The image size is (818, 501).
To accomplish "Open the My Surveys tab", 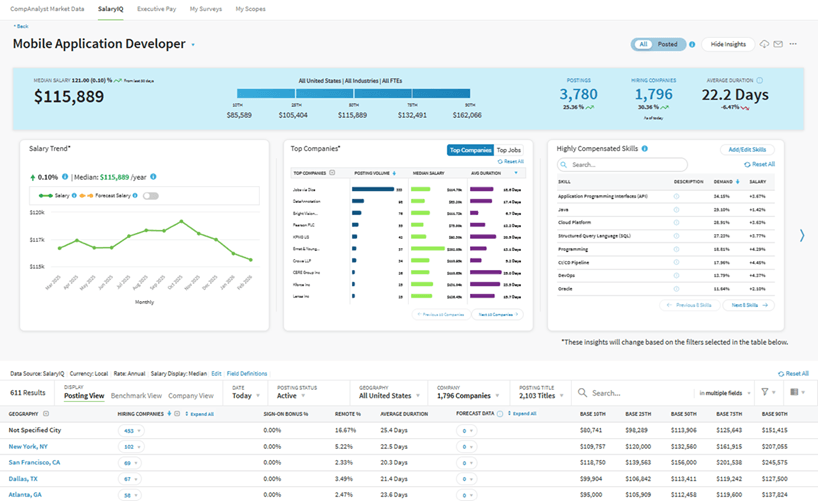I will 206,9.
